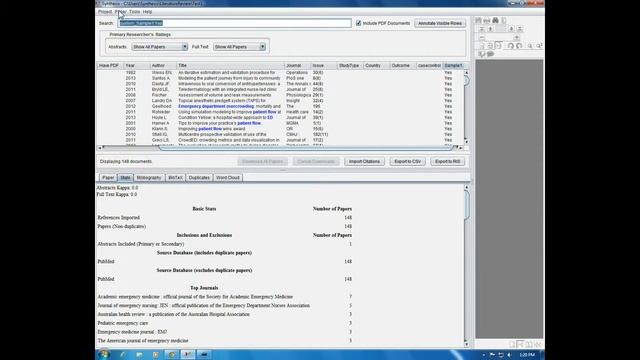Sort table by the Journal column header
Image resolution: width=640 pixels, height=360 pixels.
(x=298, y=65)
